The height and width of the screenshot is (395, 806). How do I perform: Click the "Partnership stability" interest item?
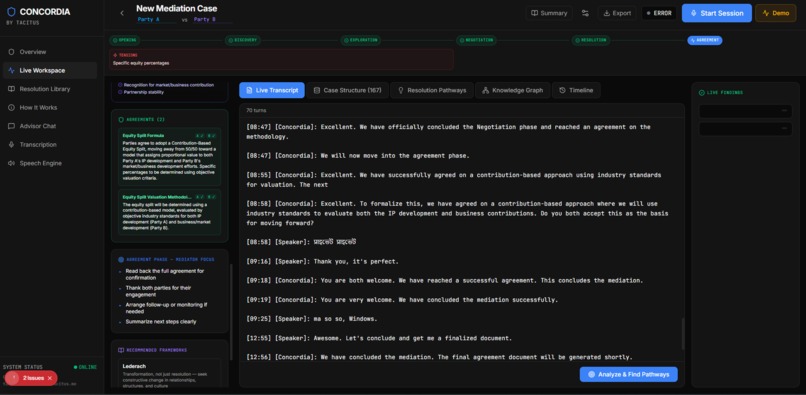pos(143,92)
